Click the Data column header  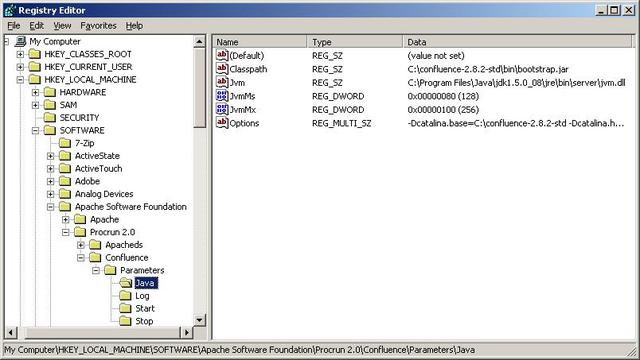point(517,42)
